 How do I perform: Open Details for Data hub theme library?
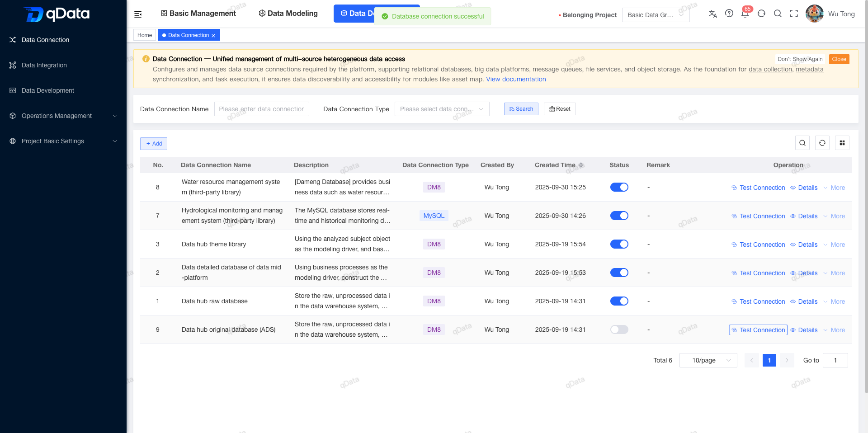pos(804,245)
